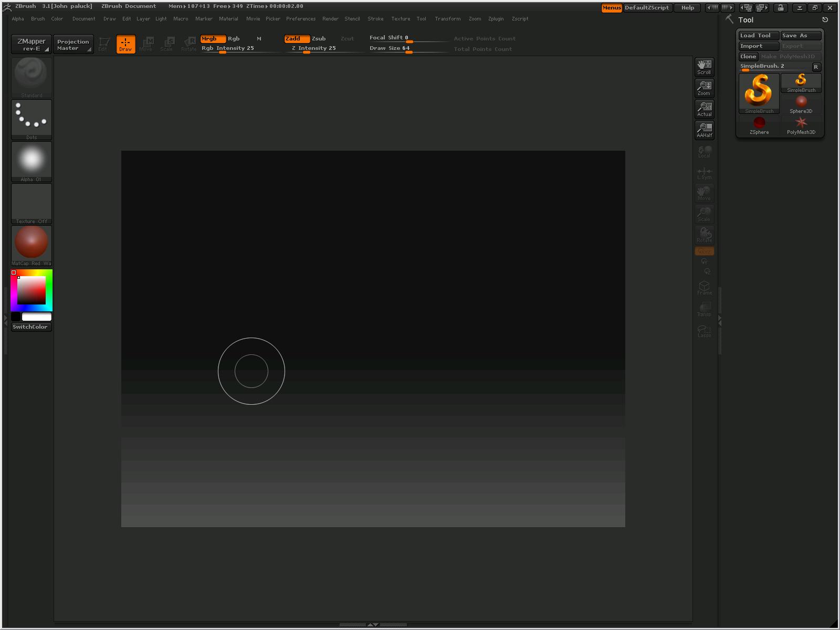Enable Zsub sculpting mode
The height and width of the screenshot is (630, 840).
(319, 38)
